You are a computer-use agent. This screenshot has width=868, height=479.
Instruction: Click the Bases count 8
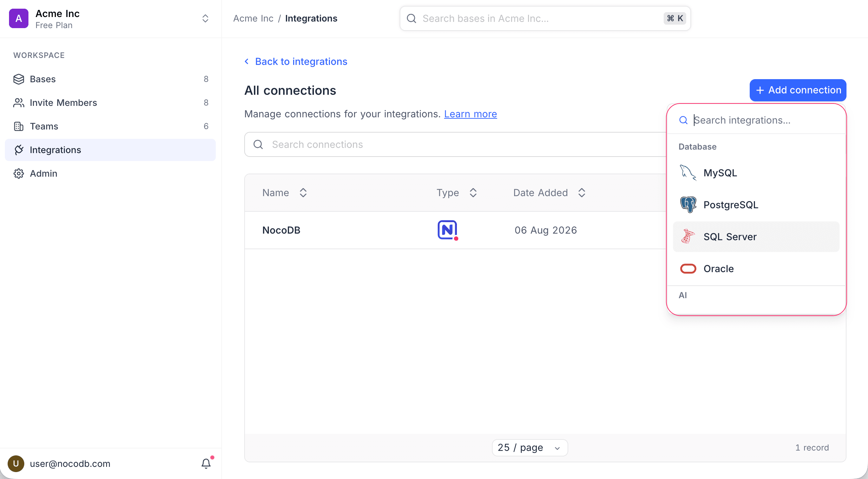[206, 79]
